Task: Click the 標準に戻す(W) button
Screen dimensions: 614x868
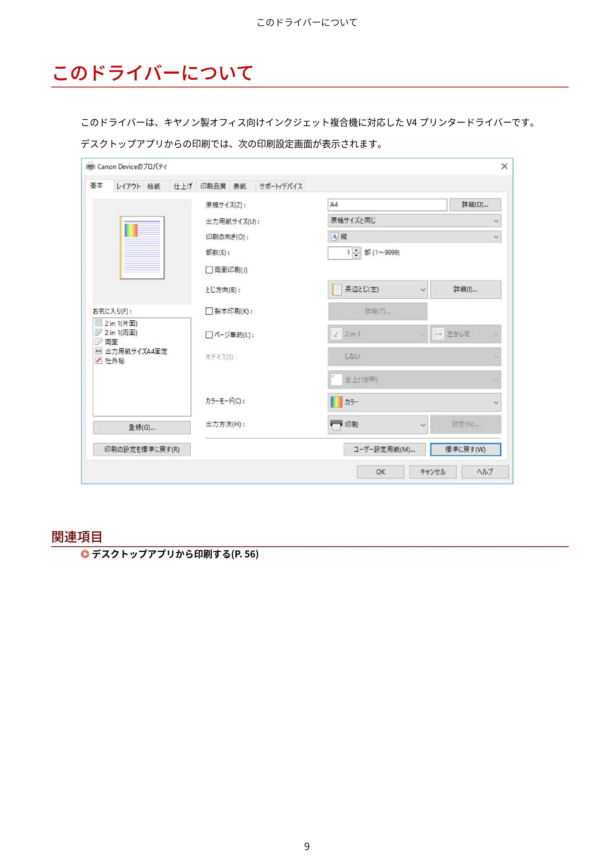Action: click(x=465, y=449)
